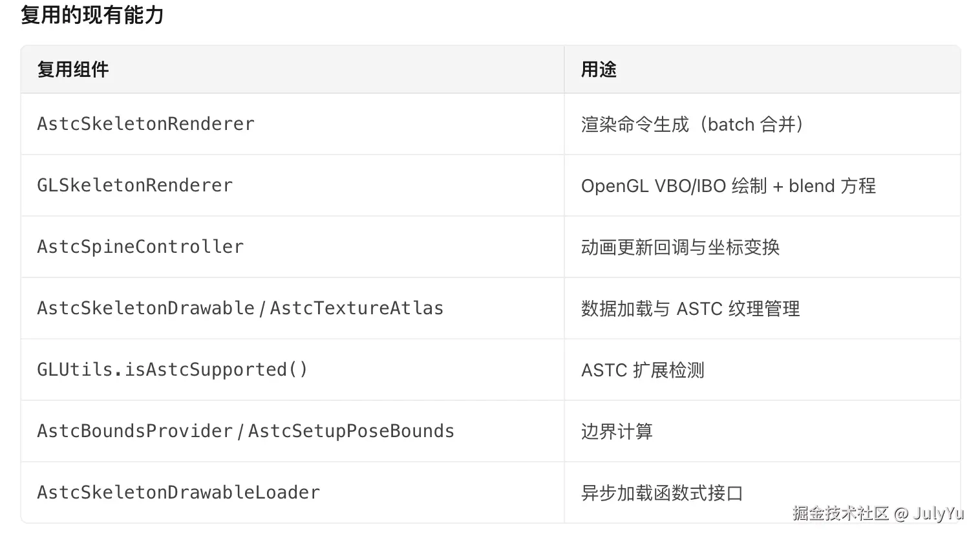Click the 复用的现有能力 heading
The width and height of the screenshot is (980, 538).
[92, 14]
